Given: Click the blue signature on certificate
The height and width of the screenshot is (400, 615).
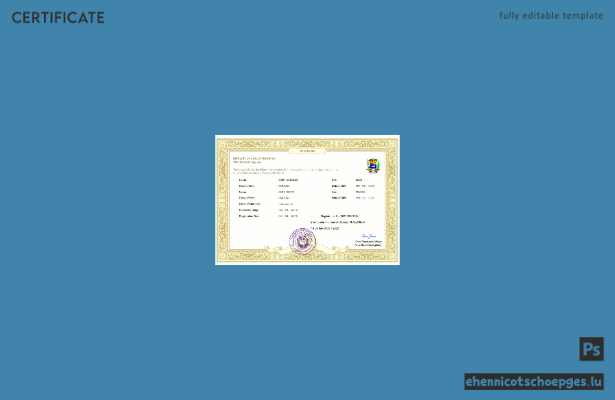Looking at the screenshot, I should 369,236.
